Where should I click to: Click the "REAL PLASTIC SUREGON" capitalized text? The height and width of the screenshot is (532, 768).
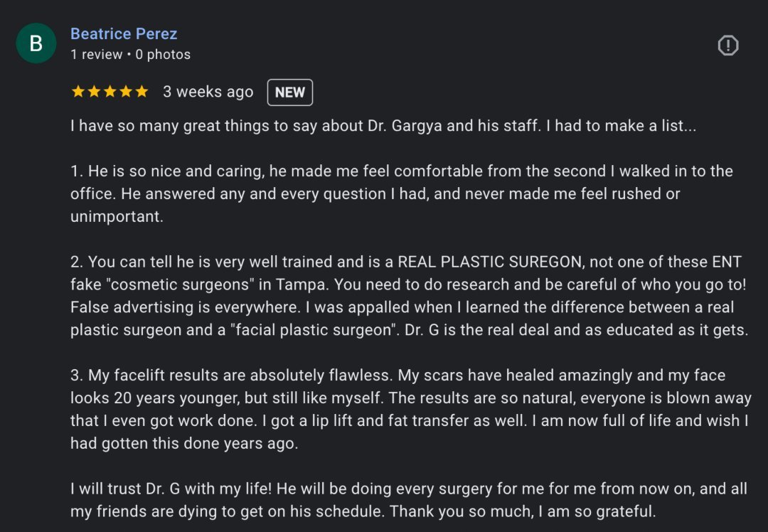489,262
